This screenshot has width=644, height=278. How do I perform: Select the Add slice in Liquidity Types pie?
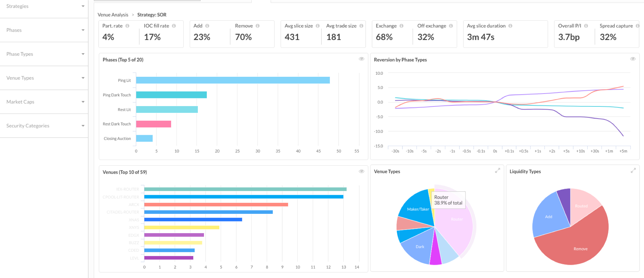point(549,216)
